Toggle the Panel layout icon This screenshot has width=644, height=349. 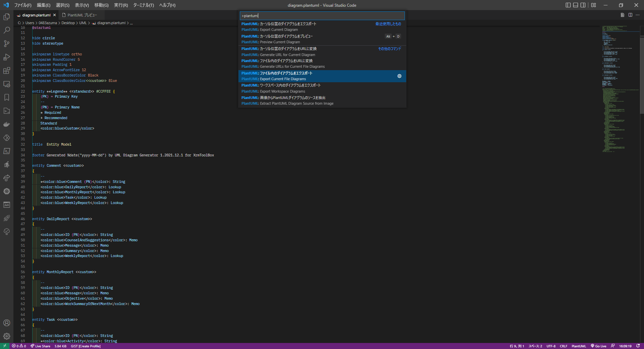(576, 5)
